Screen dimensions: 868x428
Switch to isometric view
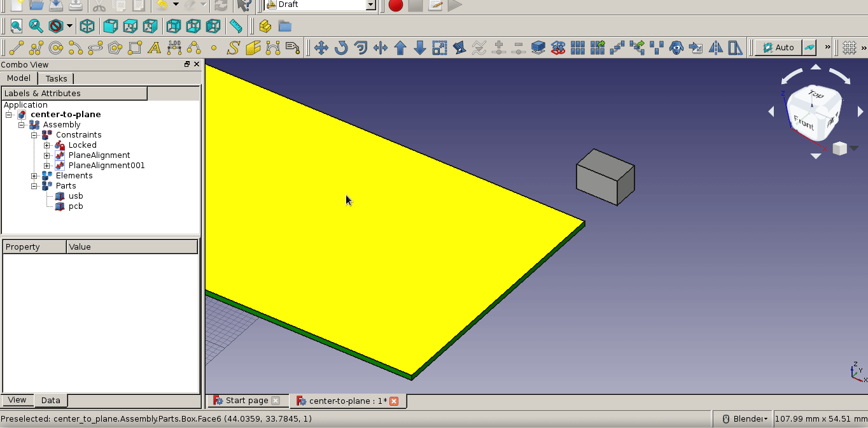point(87,26)
